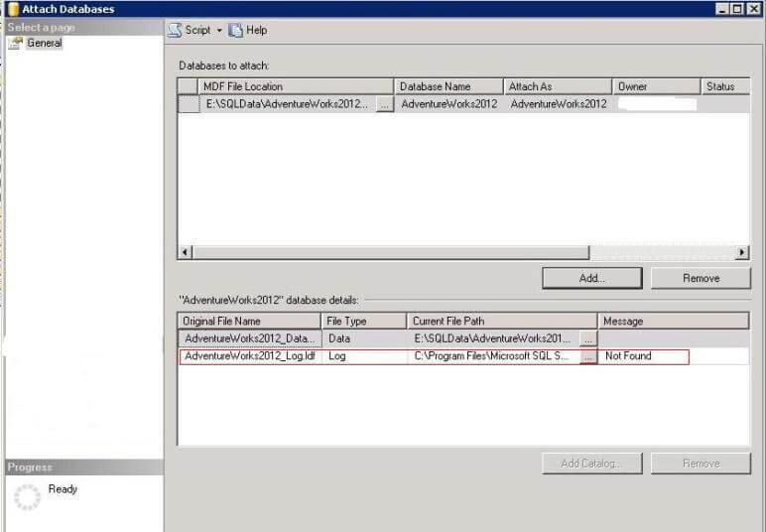The image size is (766, 532).
Task: Click the Status column header
Action: click(x=725, y=86)
